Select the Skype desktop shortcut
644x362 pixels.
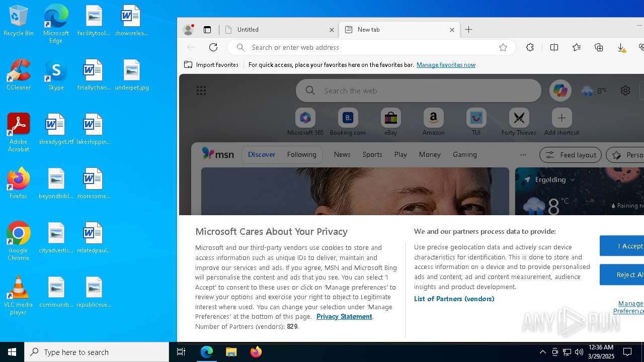56,75
